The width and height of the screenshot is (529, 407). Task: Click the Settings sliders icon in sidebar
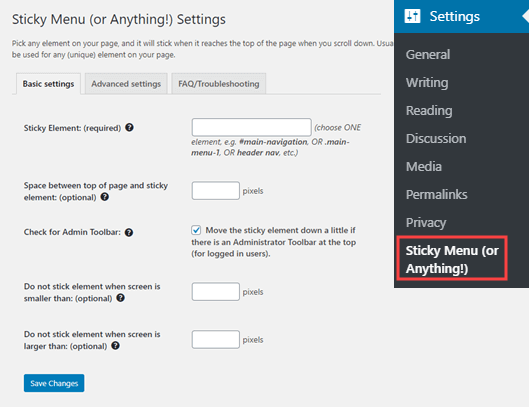(x=412, y=16)
